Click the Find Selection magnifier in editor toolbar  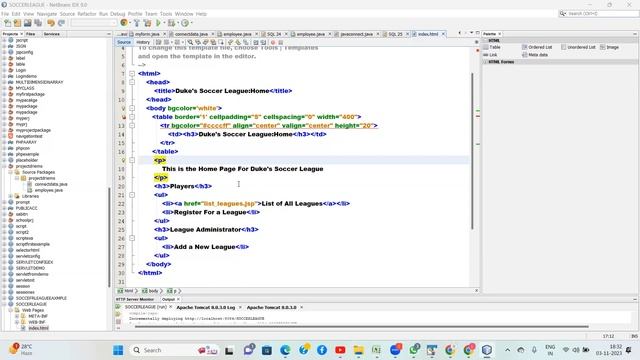pyautogui.click(x=190, y=42)
